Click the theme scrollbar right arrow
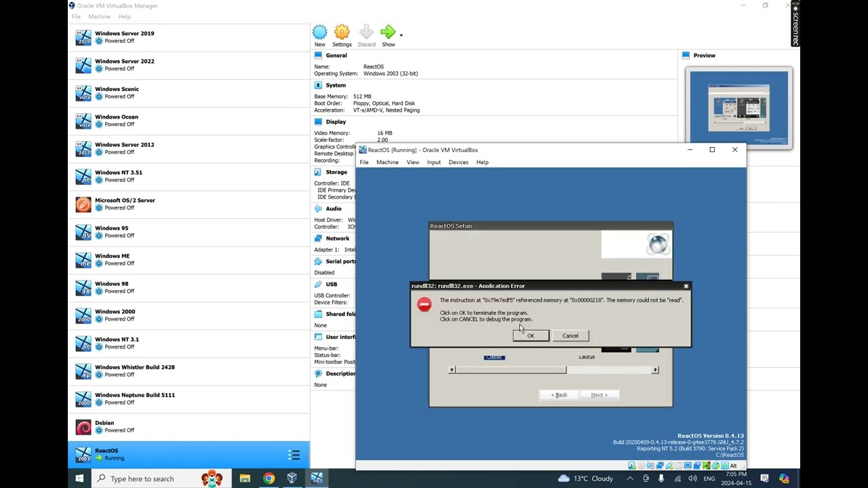Screen dimensions: 868x488 [655, 369]
